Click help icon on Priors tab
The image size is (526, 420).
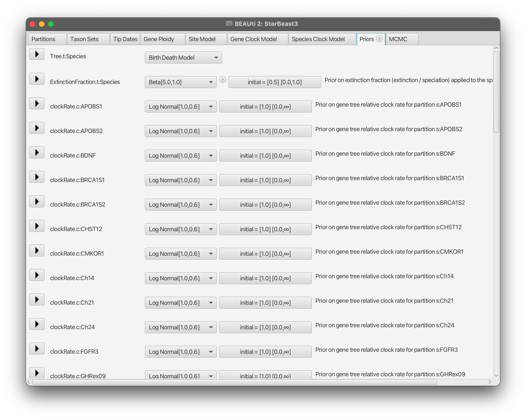pyautogui.click(x=379, y=39)
